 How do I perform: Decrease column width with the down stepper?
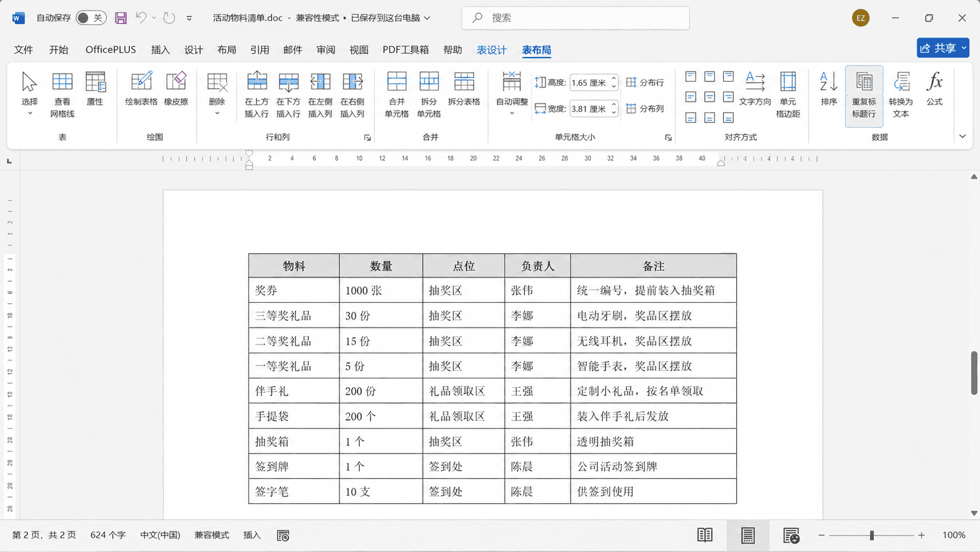(x=614, y=113)
